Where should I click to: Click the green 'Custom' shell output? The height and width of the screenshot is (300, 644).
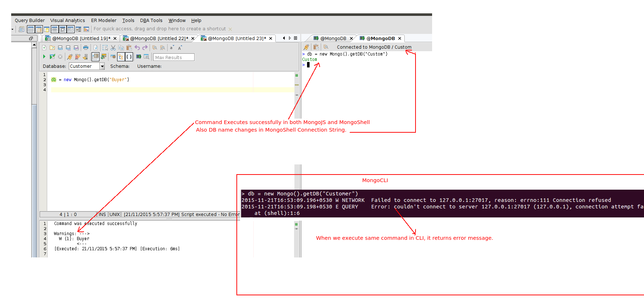click(x=310, y=59)
